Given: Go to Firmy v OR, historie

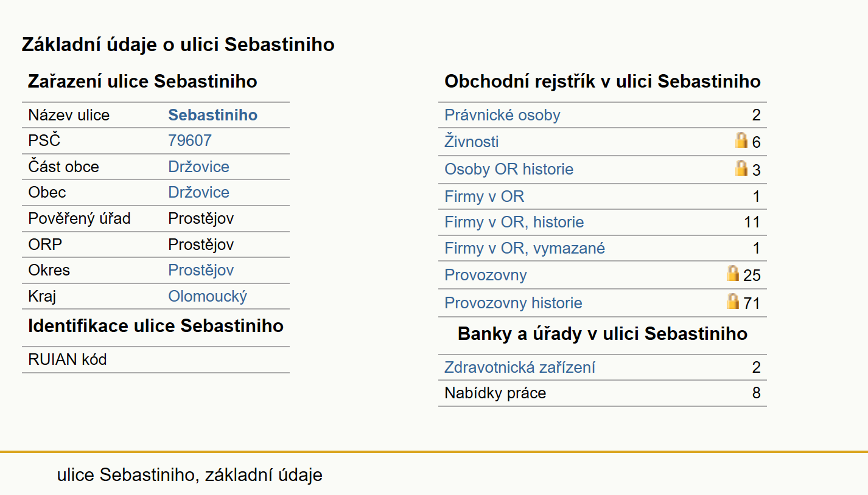Looking at the screenshot, I should [514, 223].
